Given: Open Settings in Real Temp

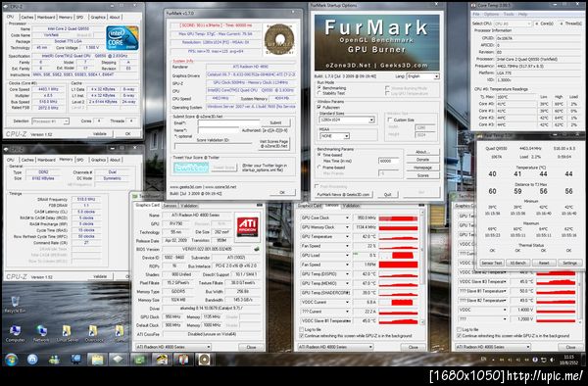Looking at the screenshot, I should [x=570, y=263].
